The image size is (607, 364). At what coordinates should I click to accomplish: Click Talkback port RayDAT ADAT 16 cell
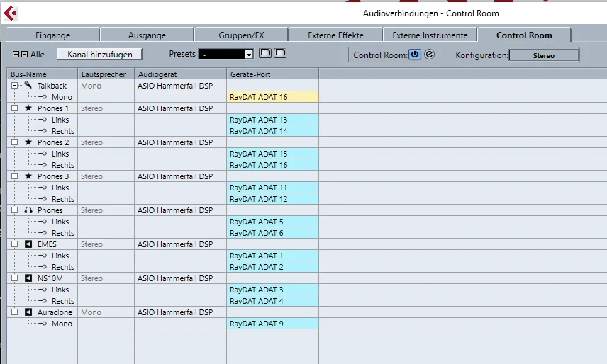272,97
